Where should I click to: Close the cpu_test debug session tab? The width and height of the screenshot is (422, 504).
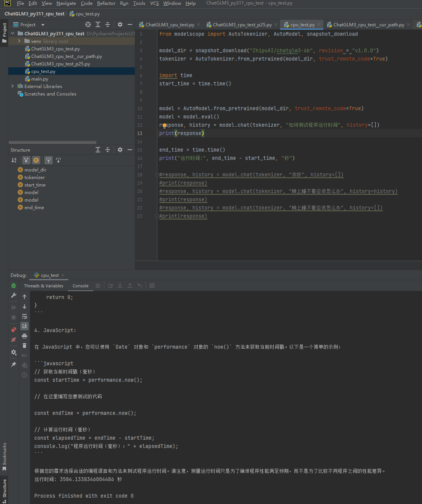63,275
